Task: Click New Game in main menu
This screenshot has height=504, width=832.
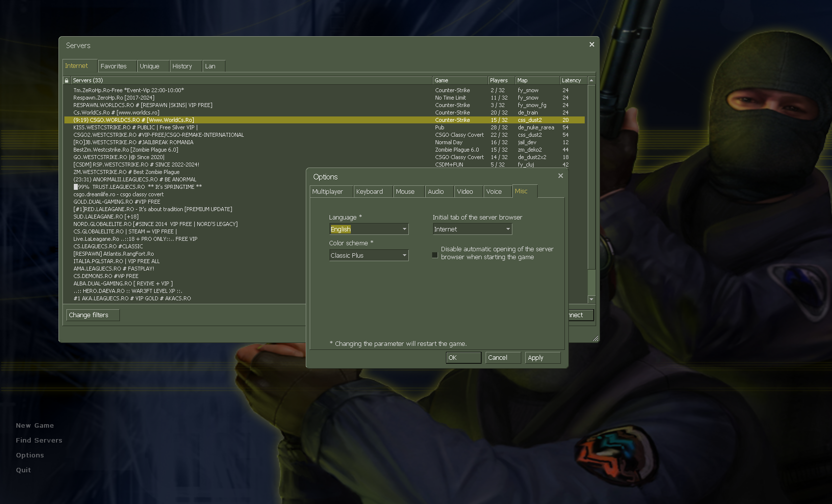Action: [x=35, y=426]
